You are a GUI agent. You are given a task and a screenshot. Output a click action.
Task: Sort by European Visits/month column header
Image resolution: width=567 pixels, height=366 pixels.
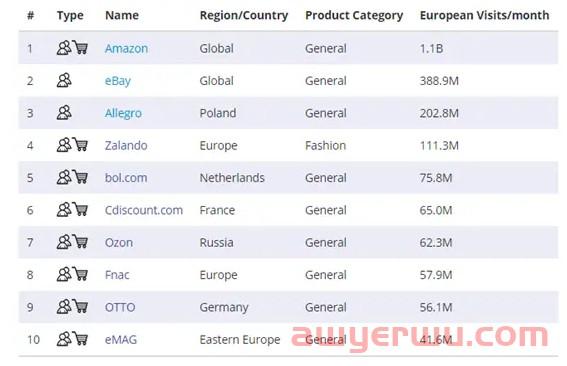484,15
